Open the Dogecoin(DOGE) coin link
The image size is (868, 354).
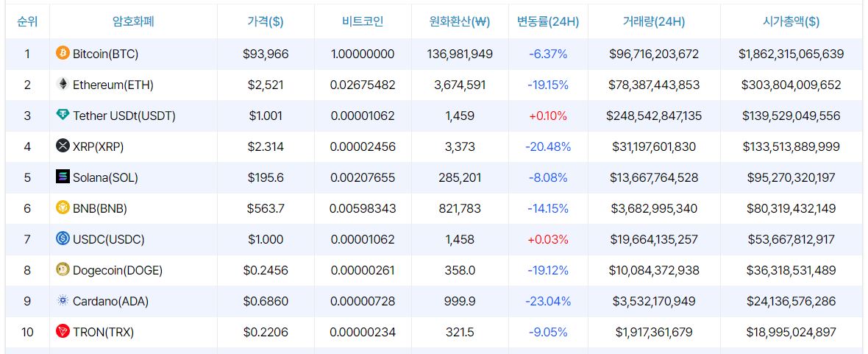[118, 271]
